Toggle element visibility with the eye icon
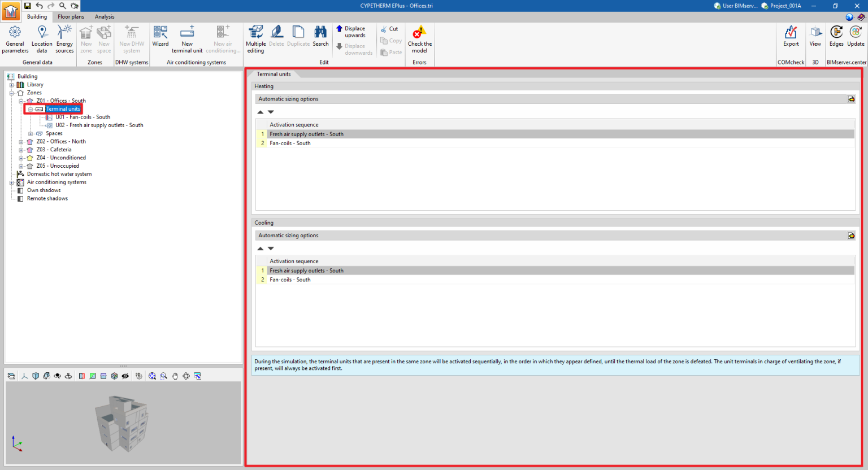The image size is (868, 470). coord(125,376)
